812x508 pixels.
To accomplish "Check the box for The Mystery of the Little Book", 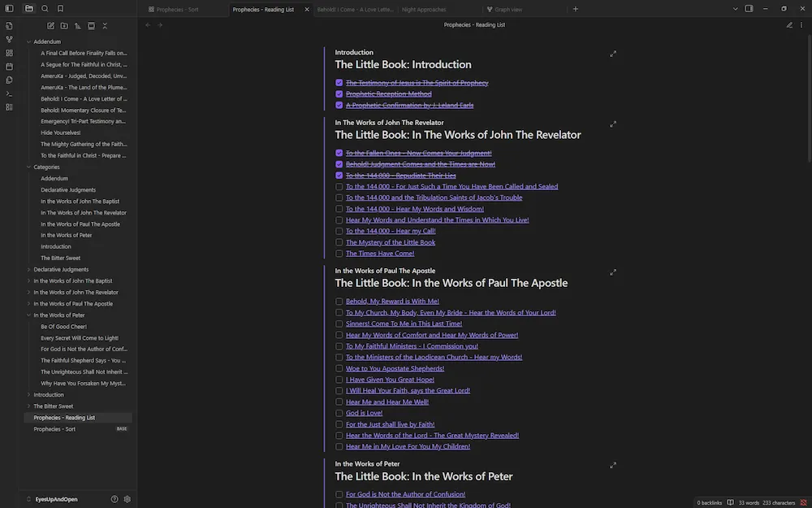I will point(339,241).
